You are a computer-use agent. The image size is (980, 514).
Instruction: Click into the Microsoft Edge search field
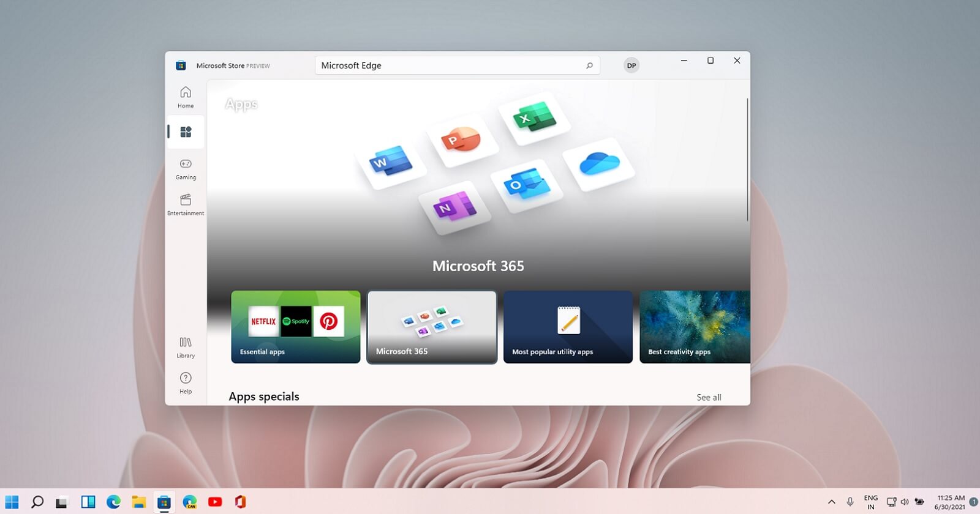[x=457, y=65]
